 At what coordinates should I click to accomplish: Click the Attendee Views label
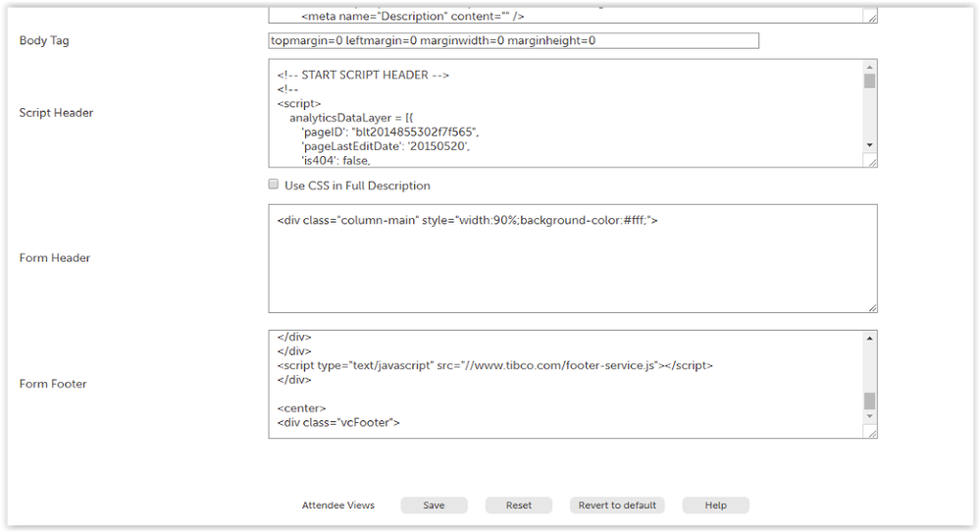pos(338,505)
